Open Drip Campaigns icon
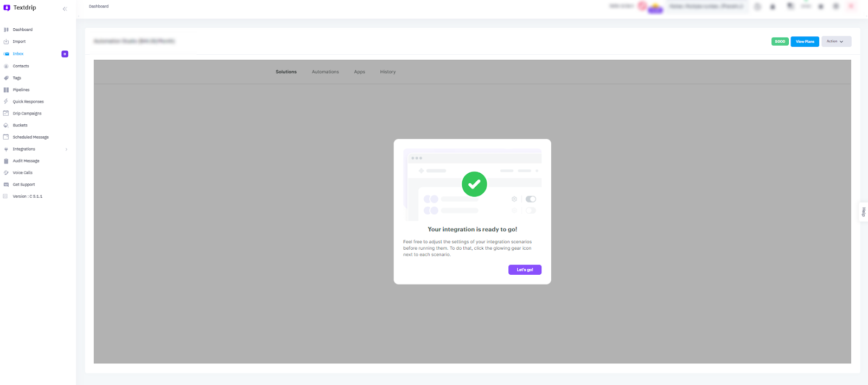The image size is (868, 385). pyautogui.click(x=6, y=113)
